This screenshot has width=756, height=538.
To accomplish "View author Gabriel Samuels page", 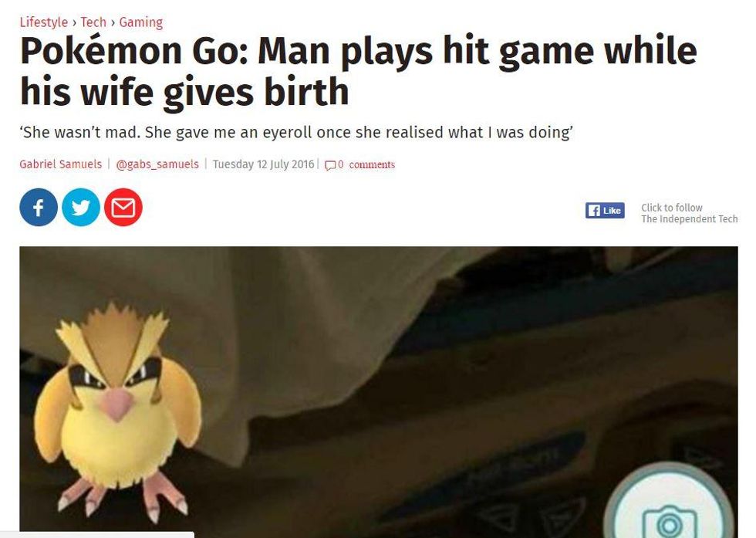I will (x=61, y=164).
